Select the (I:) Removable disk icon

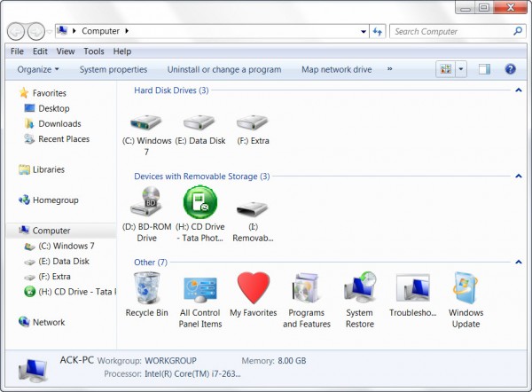coord(253,208)
